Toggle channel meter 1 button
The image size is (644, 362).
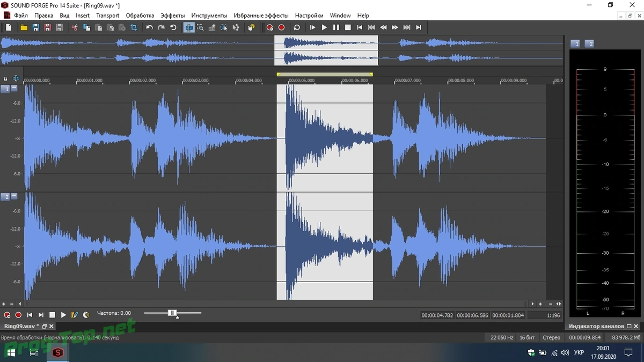coord(575,43)
